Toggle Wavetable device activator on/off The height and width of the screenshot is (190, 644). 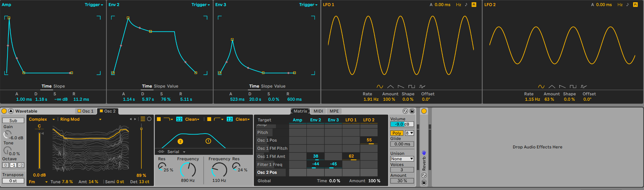click(4, 111)
